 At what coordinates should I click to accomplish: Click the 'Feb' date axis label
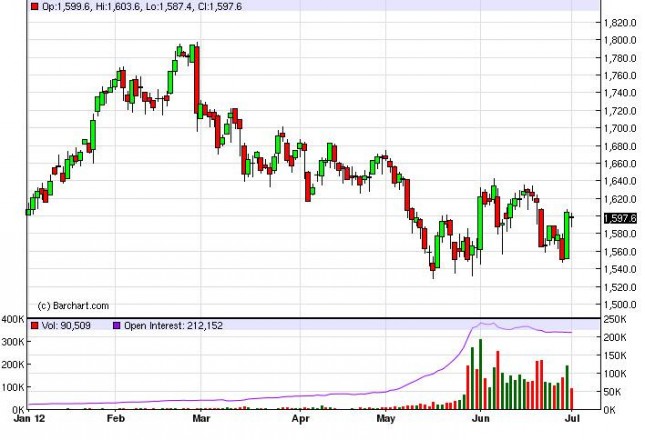(x=115, y=419)
